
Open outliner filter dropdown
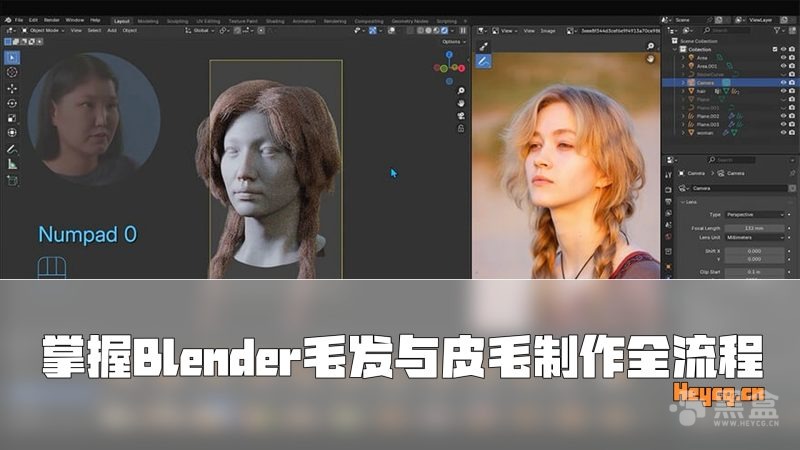click(779, 31)
